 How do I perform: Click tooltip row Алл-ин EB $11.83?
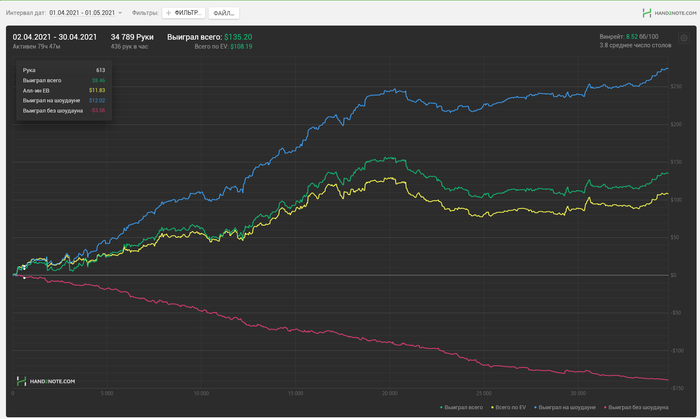tap(64, 90)
